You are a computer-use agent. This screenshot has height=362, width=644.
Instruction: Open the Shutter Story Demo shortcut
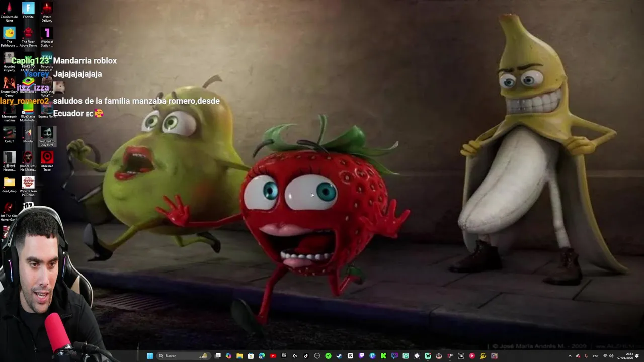point(9,86)
